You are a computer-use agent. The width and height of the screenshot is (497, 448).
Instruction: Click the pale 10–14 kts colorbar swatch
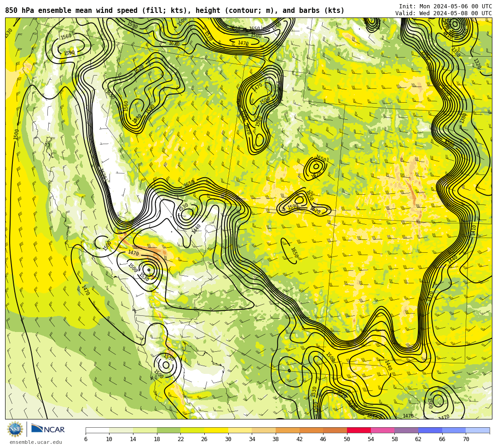click(121, 430)
